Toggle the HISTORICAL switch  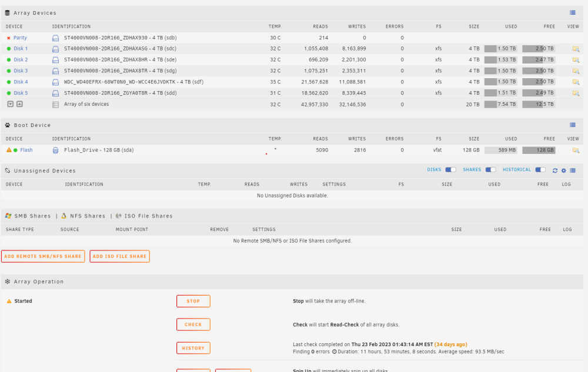[x=540, y=170]
